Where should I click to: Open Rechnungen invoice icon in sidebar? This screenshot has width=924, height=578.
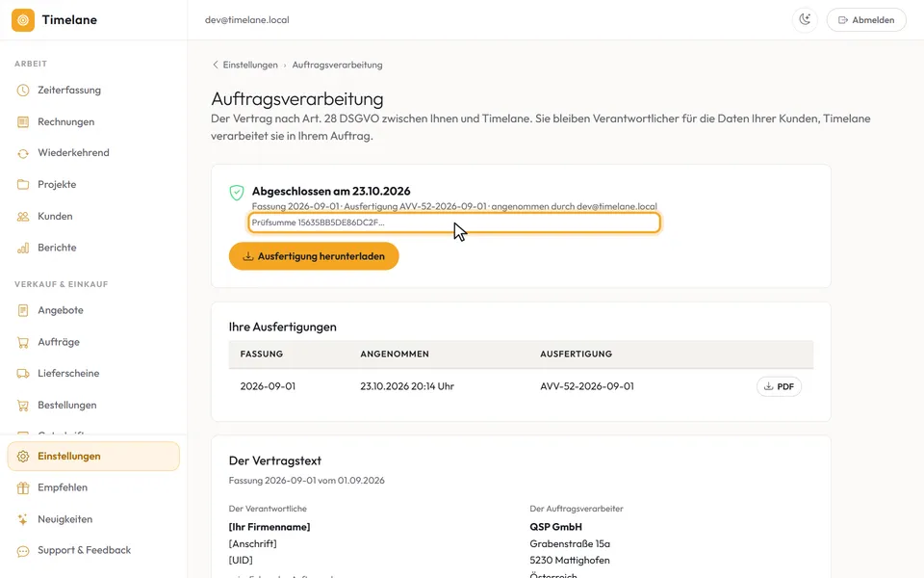(x=23, y=122)
